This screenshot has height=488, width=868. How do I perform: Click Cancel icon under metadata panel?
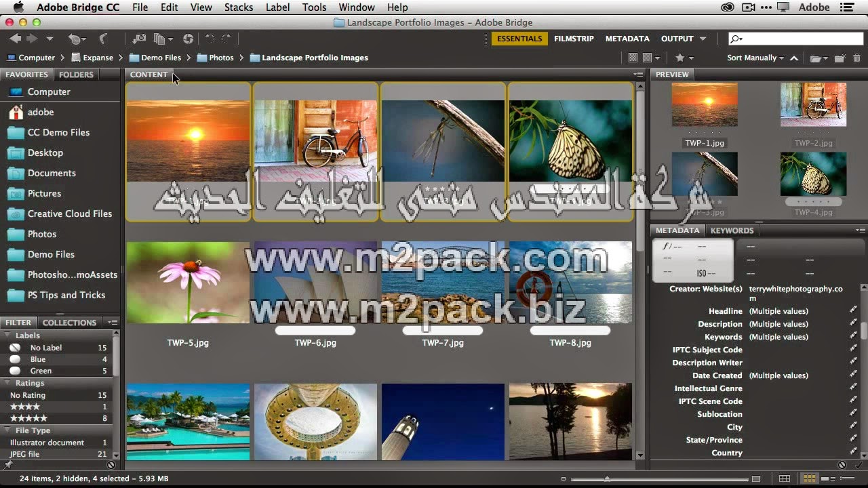point(842,465)
